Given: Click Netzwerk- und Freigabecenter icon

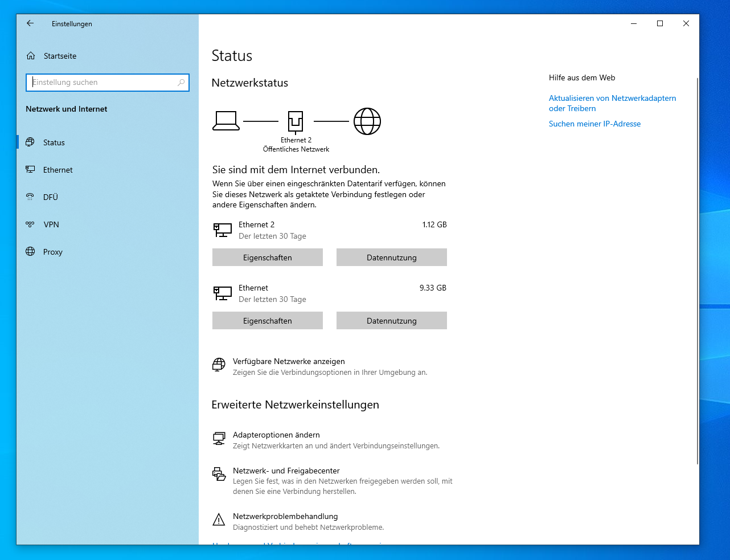Looking at the screenshot, I should coord(219,474).
